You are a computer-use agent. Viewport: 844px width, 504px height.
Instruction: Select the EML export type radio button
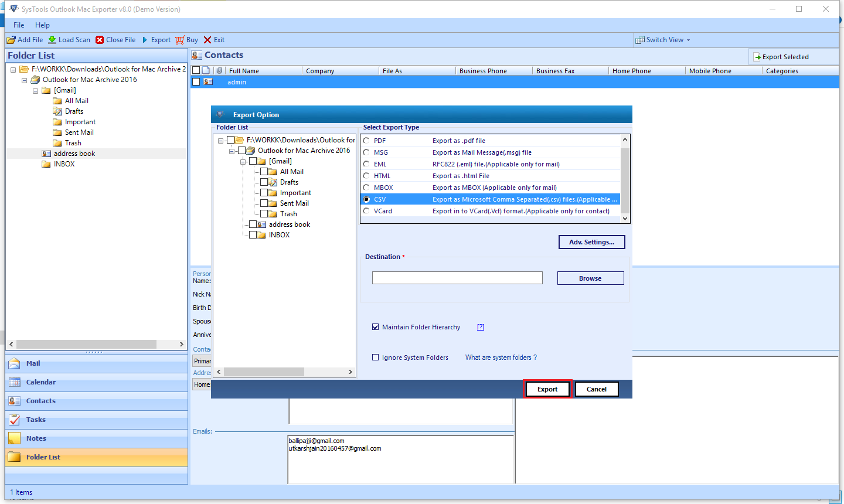[x=366, y=164]
